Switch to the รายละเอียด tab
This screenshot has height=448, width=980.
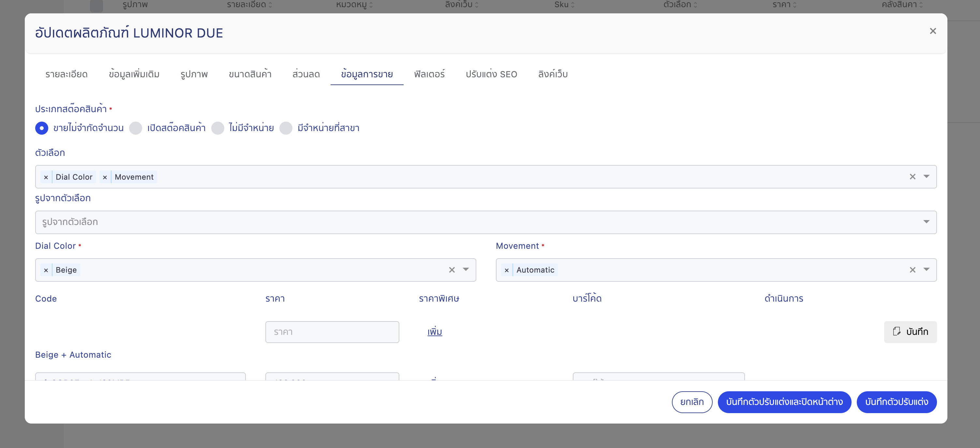point(67,74)
